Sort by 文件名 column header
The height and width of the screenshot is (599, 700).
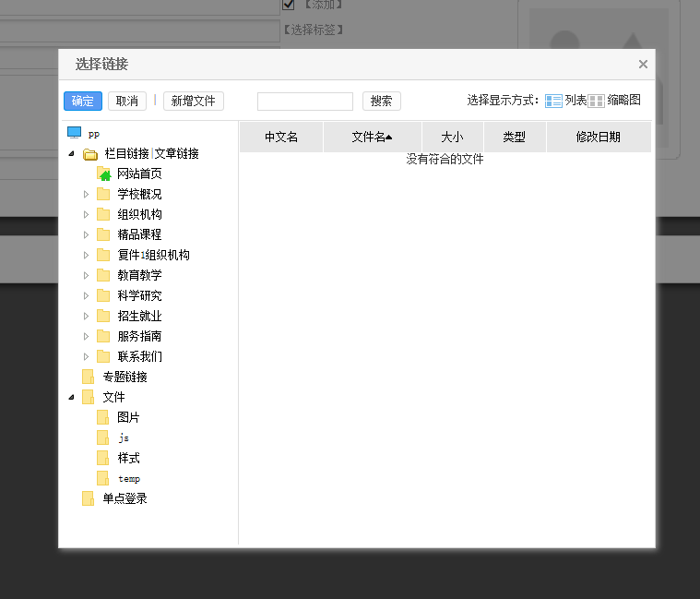click(x=373, y=138)
